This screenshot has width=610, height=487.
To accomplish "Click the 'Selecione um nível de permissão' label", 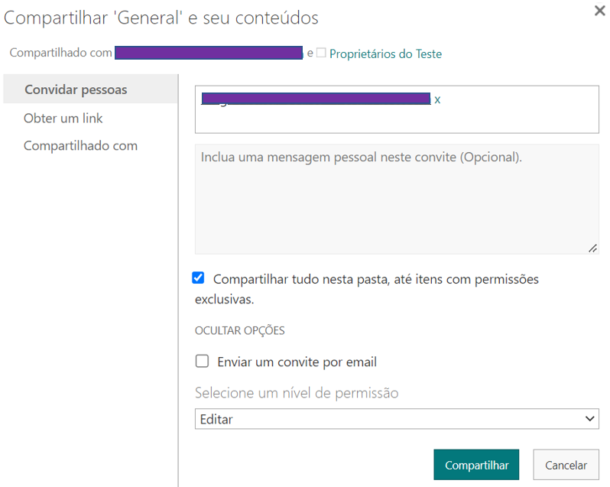I will 296,393.
